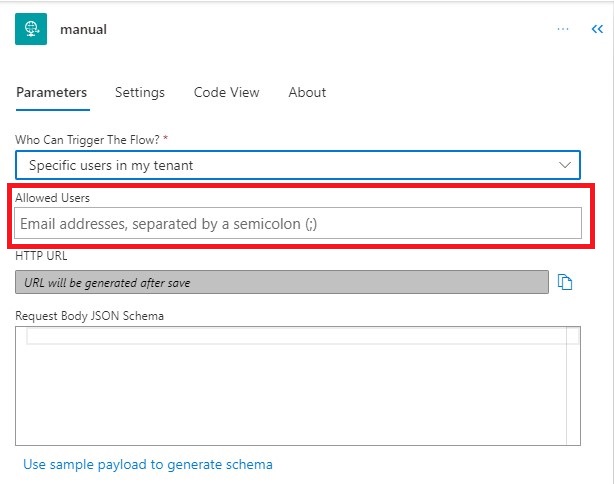Collapse the panel with double chevron
The image size is (614, 484).
coord(597,30)
